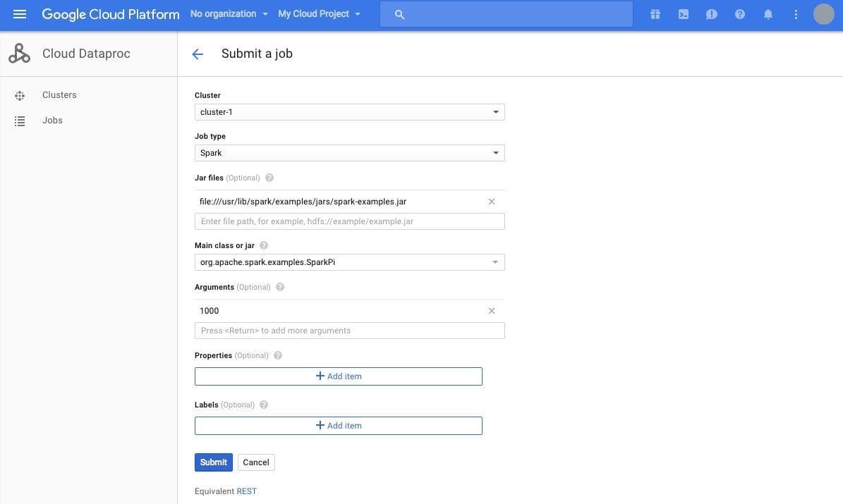Click the spark-examples.jar path text

[303, 202]
